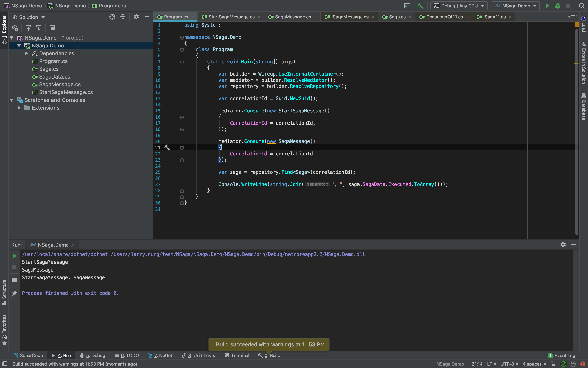Open the 0: Build tool window
This screenshot has width=588, height=368.
point(269,355)
